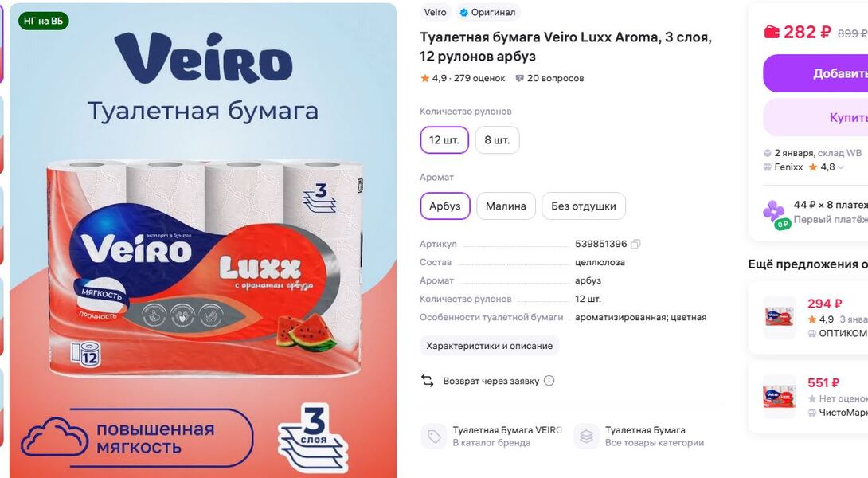The height and width of the screenshot is (478, 868).
Task: Click the Оригинал verified badge
Action: point(487,12)
